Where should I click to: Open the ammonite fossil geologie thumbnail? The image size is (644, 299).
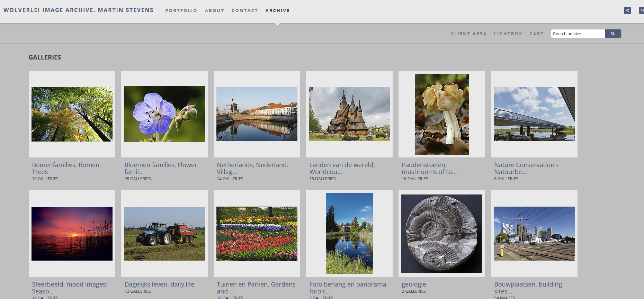tap(442, 234)
